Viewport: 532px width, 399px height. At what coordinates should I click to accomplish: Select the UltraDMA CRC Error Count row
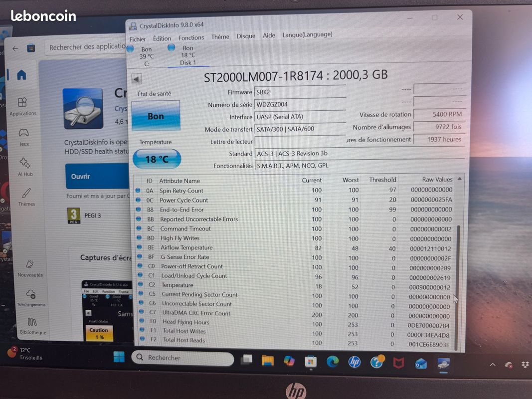point(295,314)
